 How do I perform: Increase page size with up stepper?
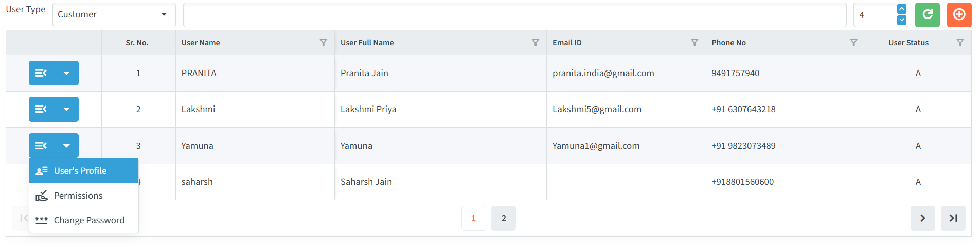point(902,9)
